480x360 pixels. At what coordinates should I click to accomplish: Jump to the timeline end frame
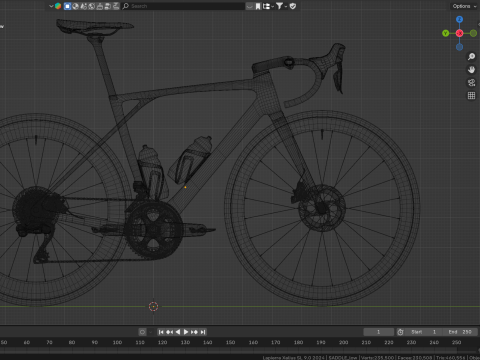pos(203,332)
